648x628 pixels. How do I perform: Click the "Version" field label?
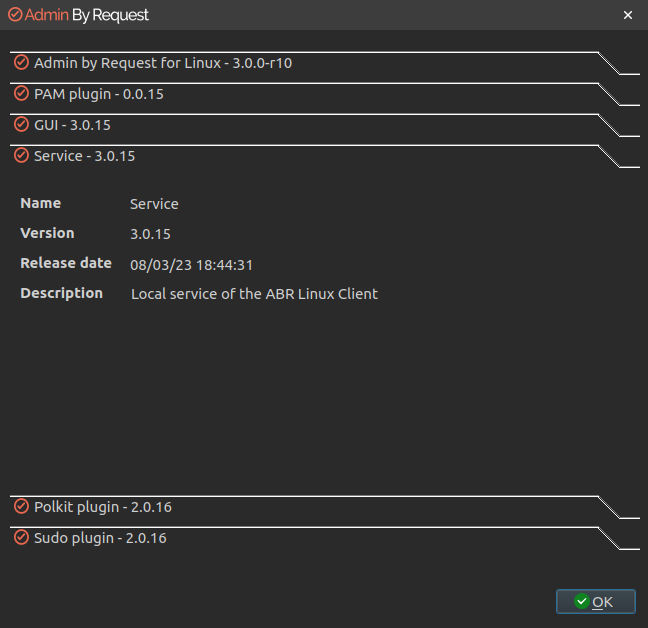coord(48,233)
